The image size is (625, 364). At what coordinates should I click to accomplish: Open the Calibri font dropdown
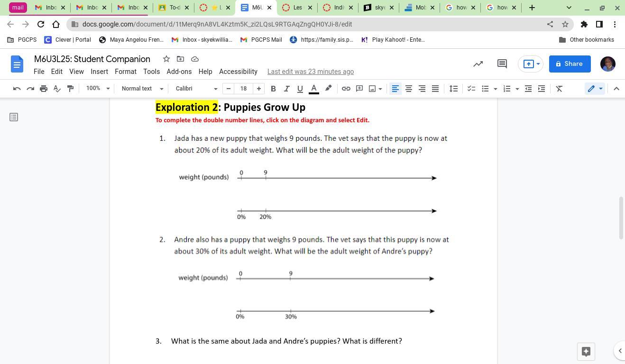coord(196,89)
